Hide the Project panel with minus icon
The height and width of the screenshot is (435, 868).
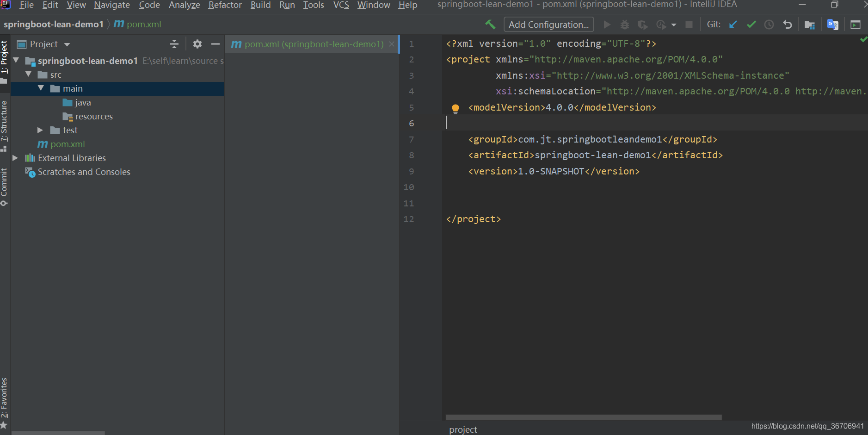(215, 44)
